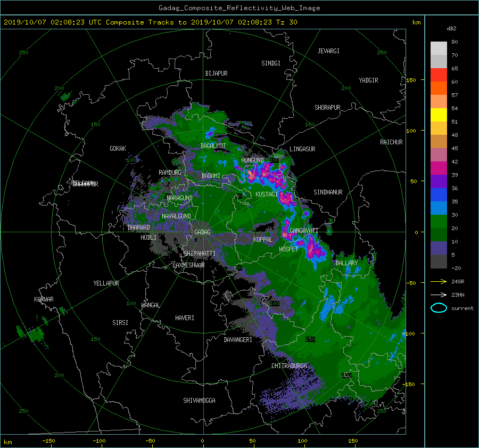Click the SHORAPUR city label
This screenshot has height=448, width=479.
[327, 108]
